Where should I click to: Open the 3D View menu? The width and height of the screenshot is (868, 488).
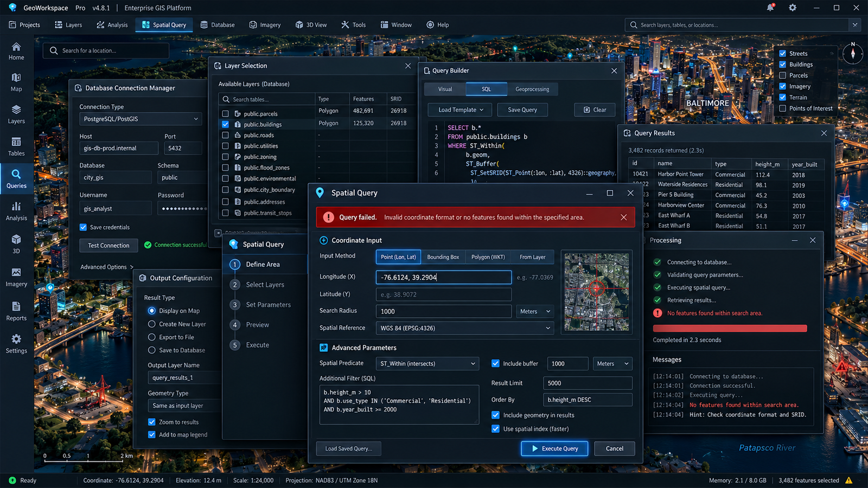[x=311, y=25]
